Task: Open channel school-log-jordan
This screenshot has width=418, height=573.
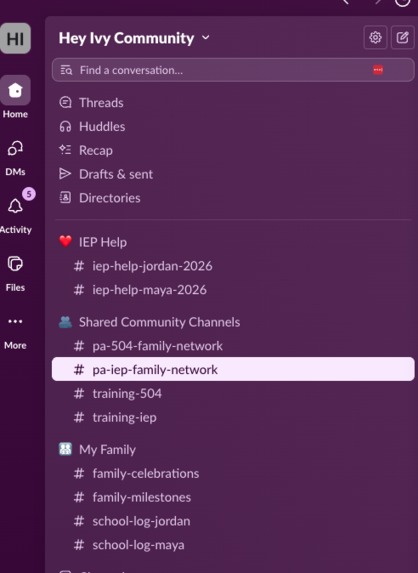Action: [x=233, y=521]
